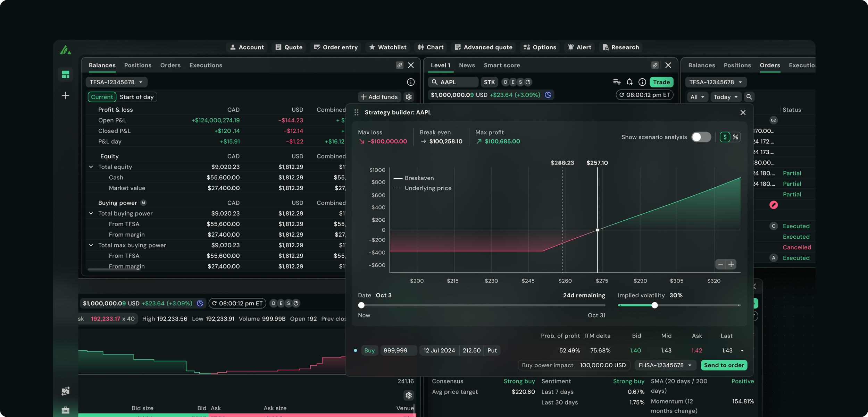The height and width of the screenshot is (417, 868).
Task: Open the TFSA-12345678 account dropdown in Balances
Action: [x=116, y=82]
